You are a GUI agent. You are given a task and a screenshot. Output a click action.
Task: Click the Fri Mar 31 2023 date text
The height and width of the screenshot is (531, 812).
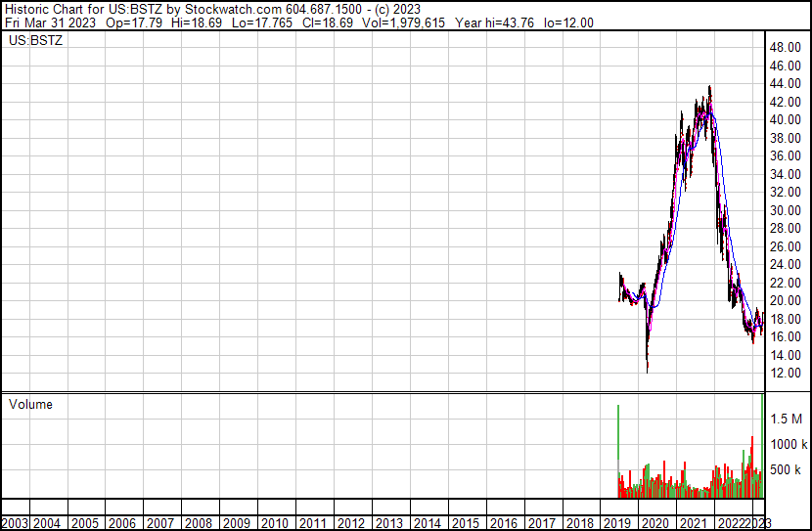pyautogui.click(x=44, y=22)
